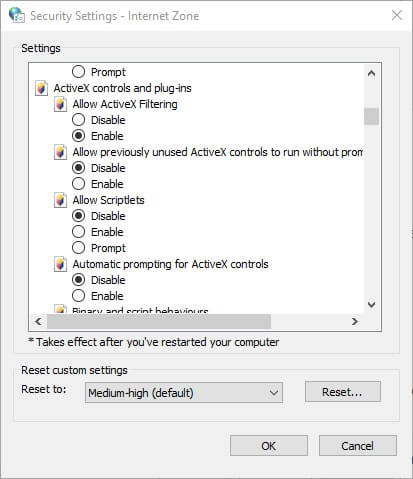Enable Automatic prompting for ActiveX controls
Image resolution: width=413 pixels, height=479 pixels.
pyautogui.click(x=78, y=296)
